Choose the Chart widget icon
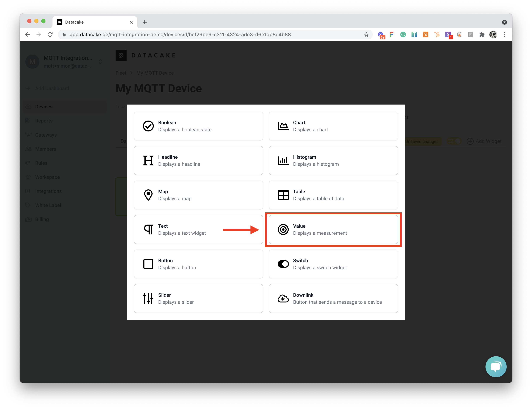Screen dimensions: 532x409 (283, 126)
